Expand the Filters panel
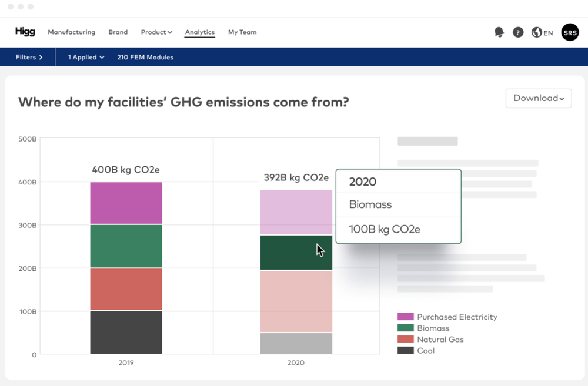Screen dimensions: 588x386 click(x=29, y=57)
